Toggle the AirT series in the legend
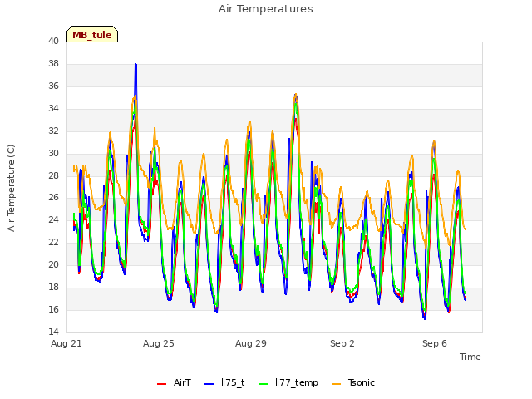Viewport: 532px width, 399px height. [x=174, y=382]
